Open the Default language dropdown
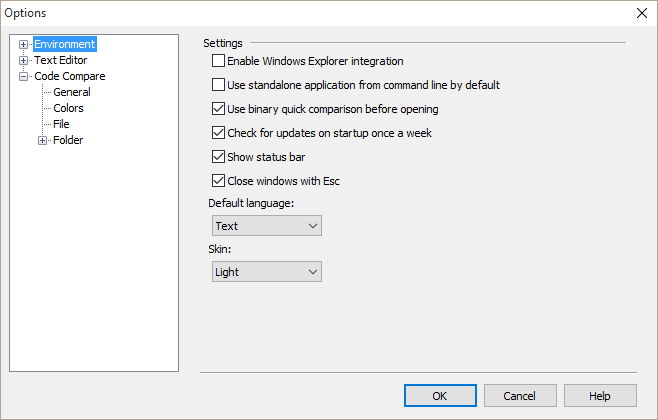 coord(266,227)
